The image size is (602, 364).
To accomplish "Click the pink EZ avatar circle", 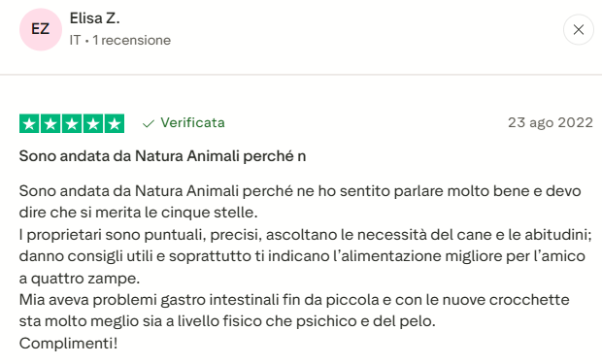I will tap(41, 29).
